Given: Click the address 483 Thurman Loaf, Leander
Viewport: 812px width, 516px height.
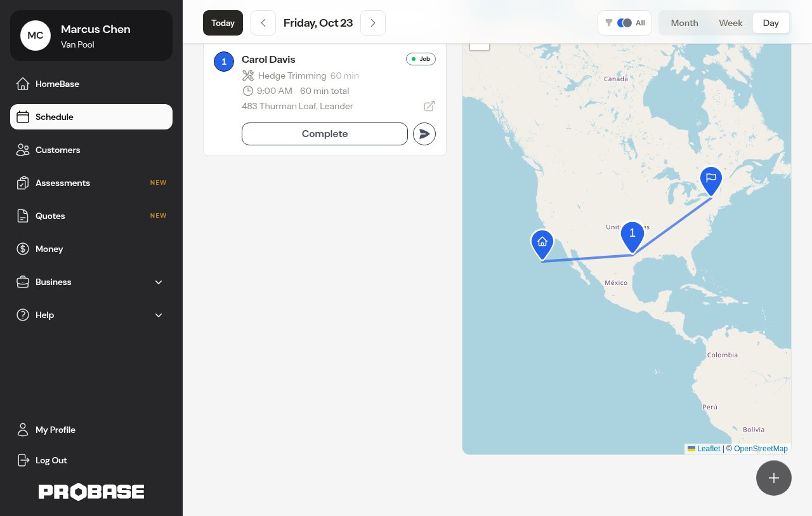Looking at the screenshot, I should coord(298,106).
